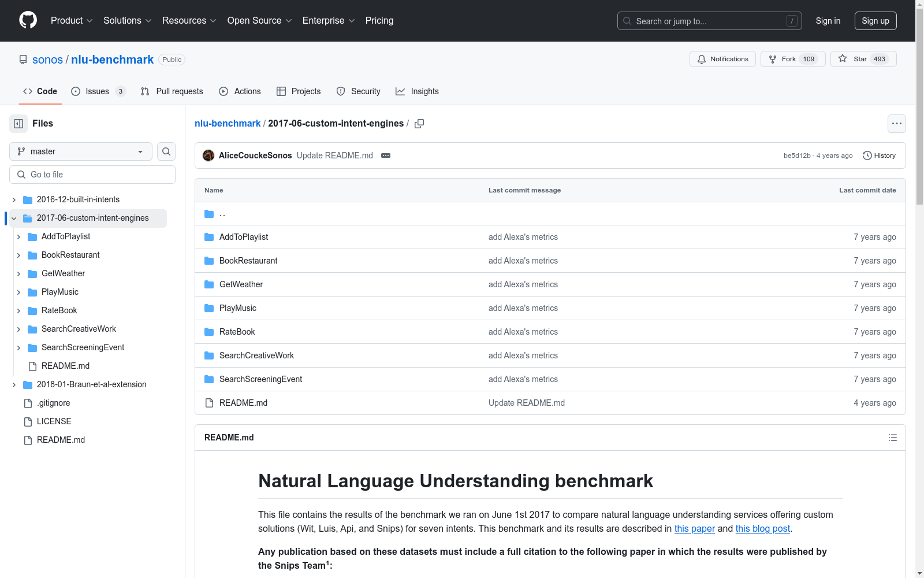
Task: Open the Enterprise menu
Action: [328, 20]
